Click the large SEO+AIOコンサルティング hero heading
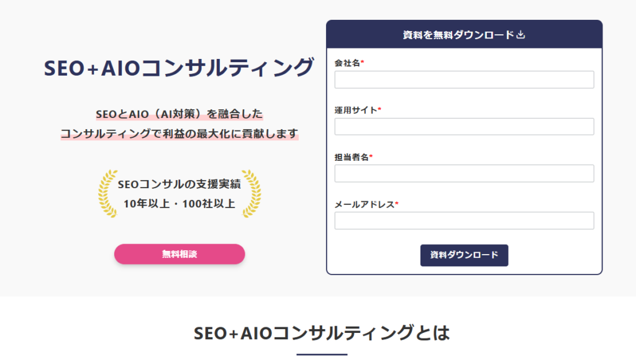Viewport: 636px width, 364px height. (179, 68)
